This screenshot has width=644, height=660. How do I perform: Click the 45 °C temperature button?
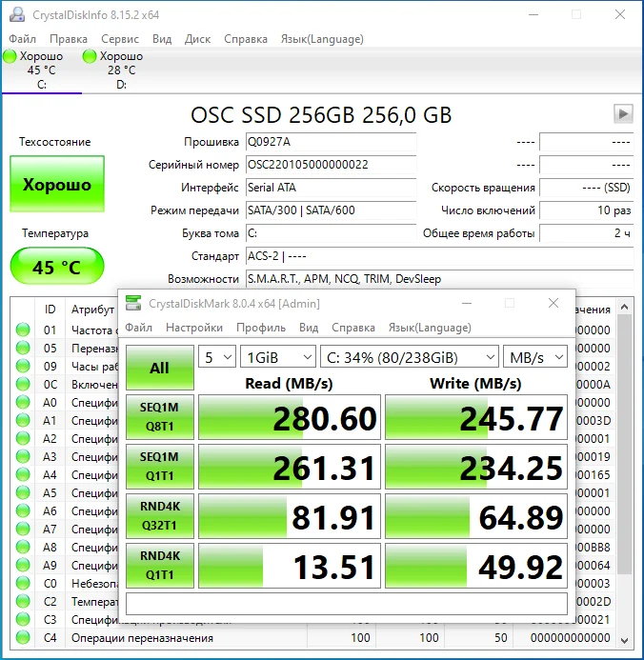pyautogui.click(x=57, y=266)
